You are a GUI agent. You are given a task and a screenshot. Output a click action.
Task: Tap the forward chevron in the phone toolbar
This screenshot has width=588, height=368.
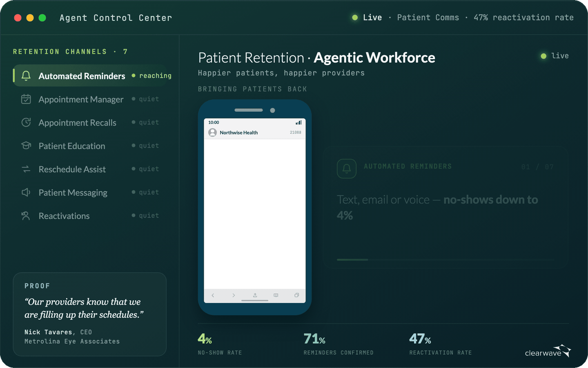click(234, 295)
